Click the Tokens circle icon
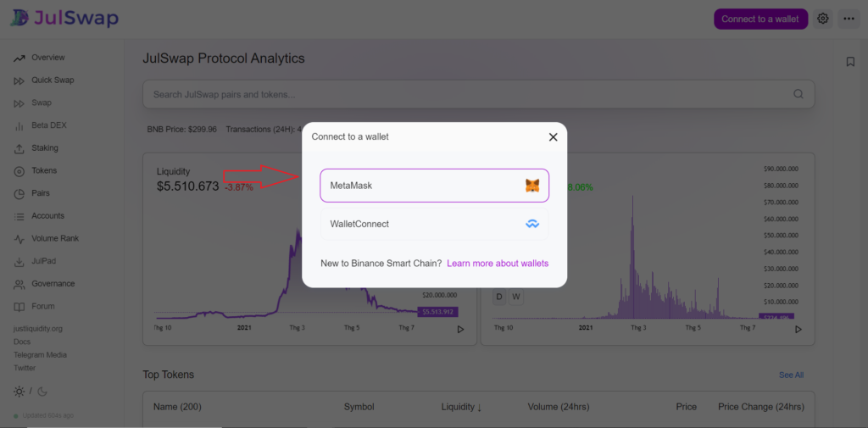Viewport: 868px width, 428px height. point(19,172)
